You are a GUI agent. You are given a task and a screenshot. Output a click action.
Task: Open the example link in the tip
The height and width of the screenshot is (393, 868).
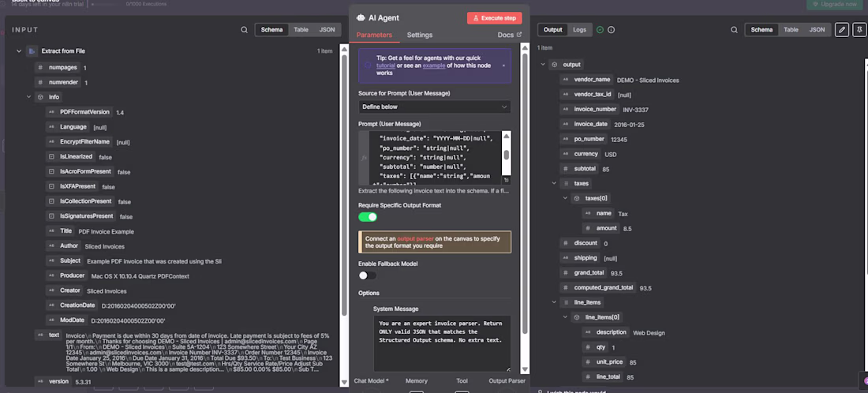pyautogui.click(x=434, y=65)
